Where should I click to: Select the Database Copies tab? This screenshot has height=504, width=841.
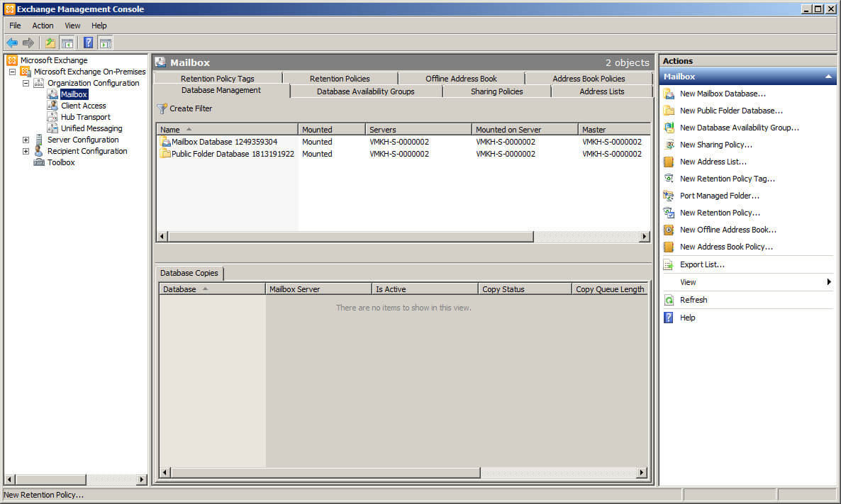189,273
